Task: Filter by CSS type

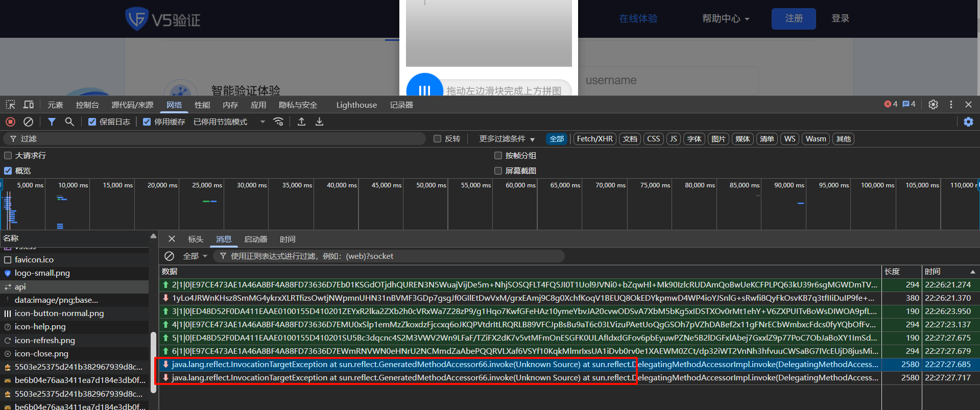Action: (x=653, y=139)
